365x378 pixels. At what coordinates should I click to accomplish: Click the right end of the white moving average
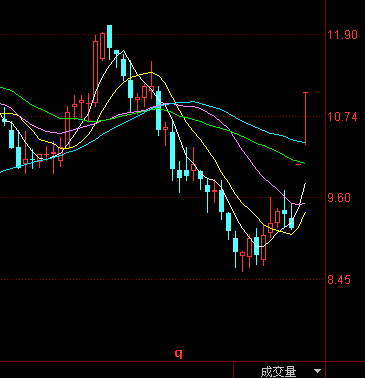click(305, 184)
